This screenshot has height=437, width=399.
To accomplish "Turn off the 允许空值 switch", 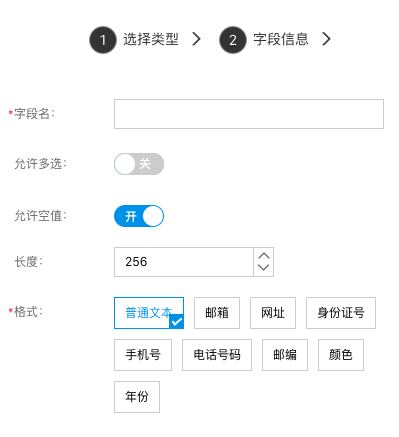I will pos(139,216).
